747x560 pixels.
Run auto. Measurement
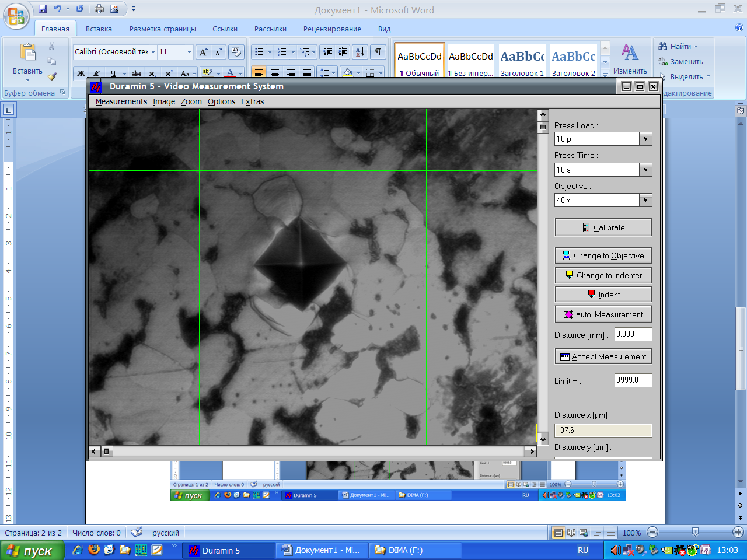(x=603, y=314)
